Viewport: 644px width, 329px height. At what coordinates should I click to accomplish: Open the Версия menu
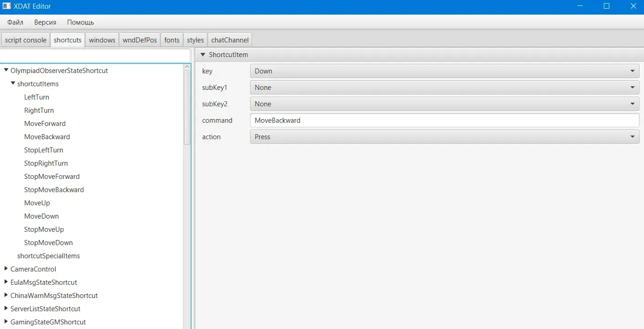pos(45,22)
